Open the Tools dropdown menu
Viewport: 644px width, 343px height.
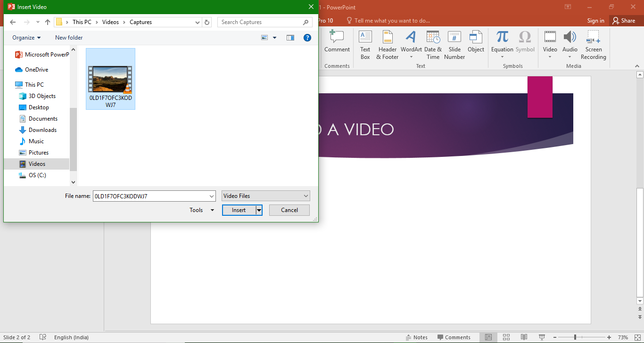coord(202,210)
